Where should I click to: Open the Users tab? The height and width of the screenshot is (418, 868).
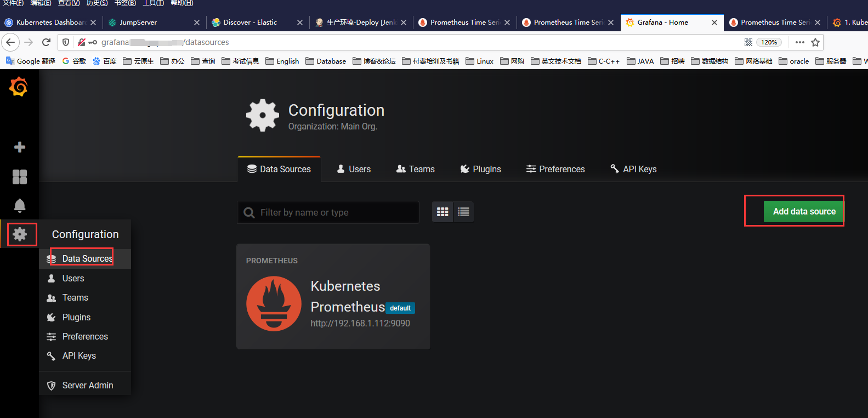(x=354, y=169)
